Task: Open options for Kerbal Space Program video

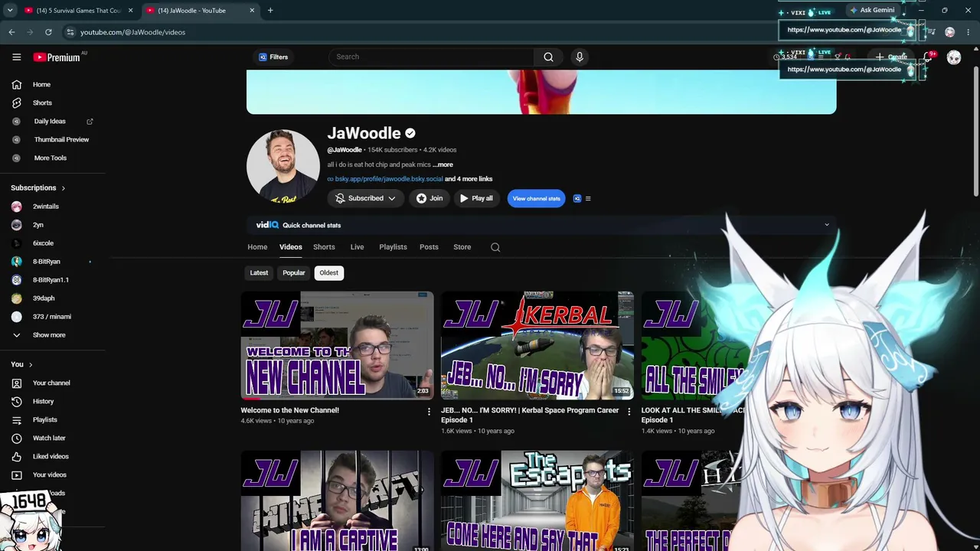Action: [629, 412]
